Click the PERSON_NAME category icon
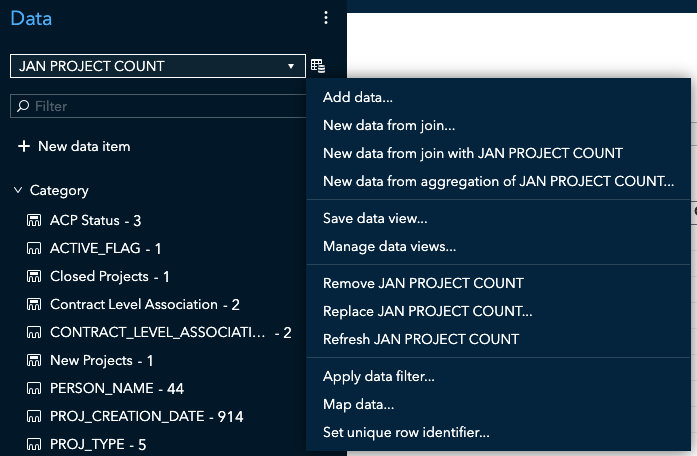Viewport: 697px width, 456px height. tap(32, 388)
